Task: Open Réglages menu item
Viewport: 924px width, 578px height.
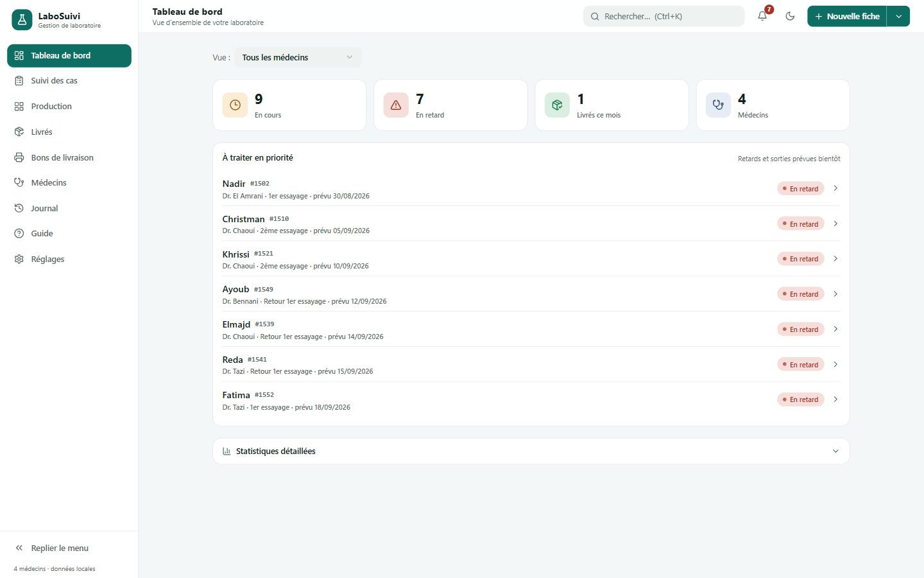Action: pos(69,259)
